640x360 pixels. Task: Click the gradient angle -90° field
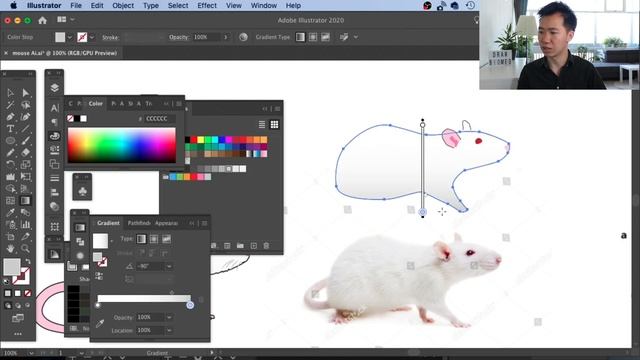150,267
